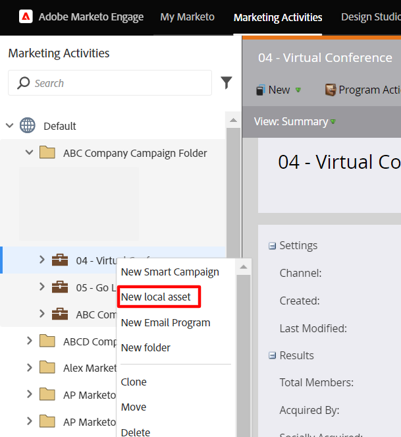The height and width of the screenshot is (437, 401).
Task: Click the ABC Com program briefcase icon
Action: (60, 314)
